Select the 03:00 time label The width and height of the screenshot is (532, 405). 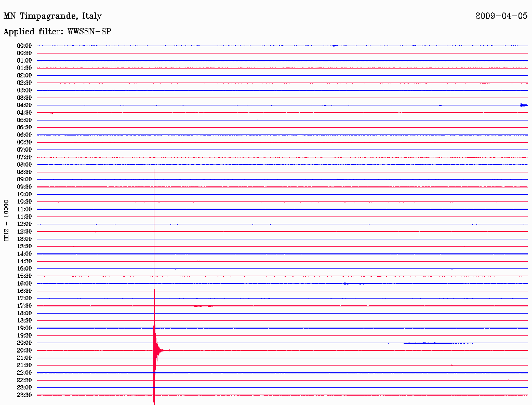pos(24,90)
